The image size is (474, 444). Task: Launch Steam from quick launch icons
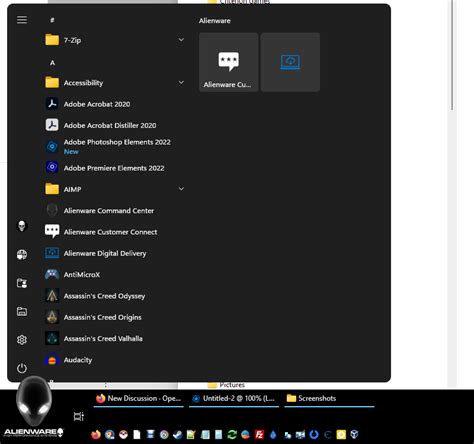177,434
